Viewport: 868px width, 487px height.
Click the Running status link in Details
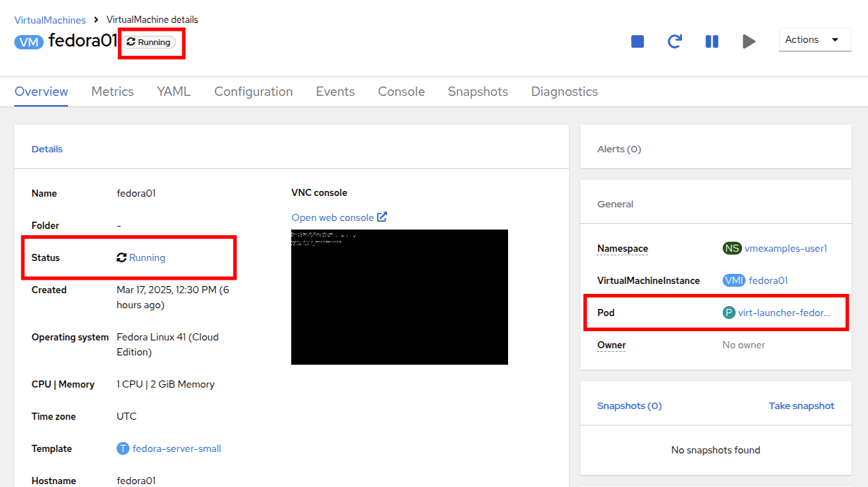[147, 257]
